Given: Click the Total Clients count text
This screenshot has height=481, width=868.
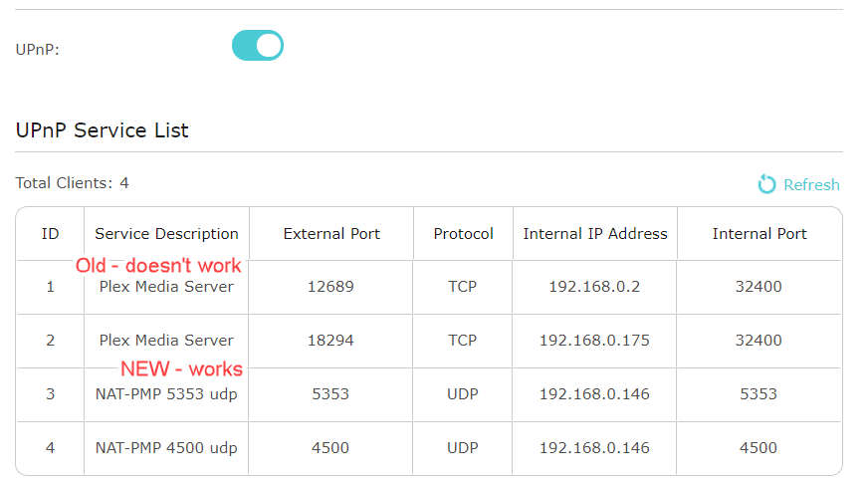Looking at the screenshot, I should point(72,183).
